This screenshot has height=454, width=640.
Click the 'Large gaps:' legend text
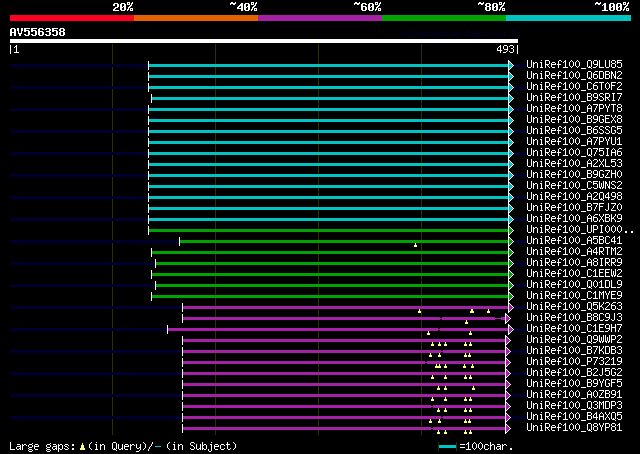pyautogui.click(x=42, y=446)
